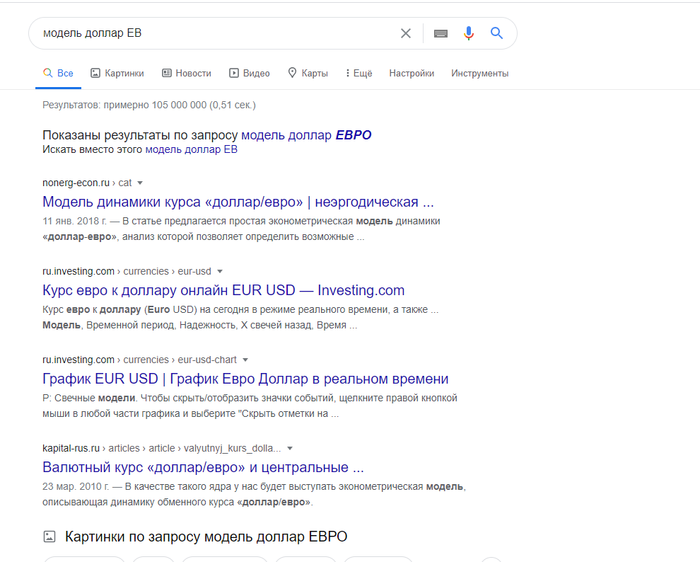
Task: Click the '11 янв. 2018 г.' snippet date
Action: coord(75,221)
